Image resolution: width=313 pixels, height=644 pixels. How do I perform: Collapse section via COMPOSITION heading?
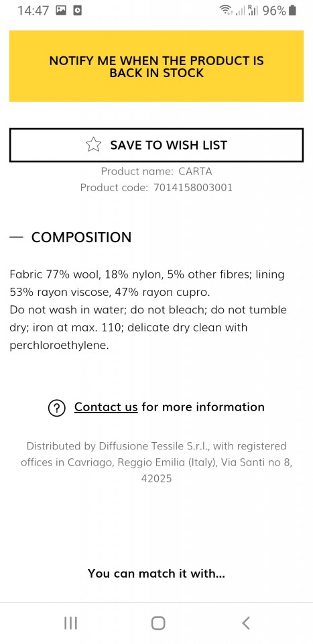(81, 237)
